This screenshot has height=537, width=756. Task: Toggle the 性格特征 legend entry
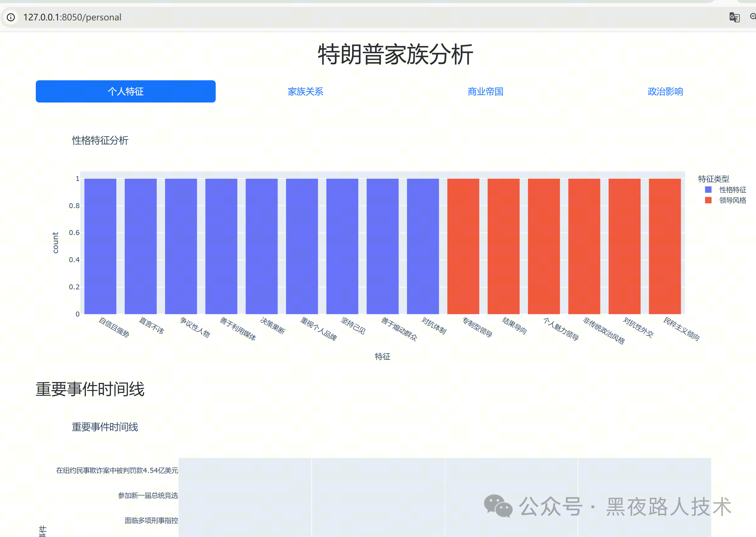(x=733, y=190)
